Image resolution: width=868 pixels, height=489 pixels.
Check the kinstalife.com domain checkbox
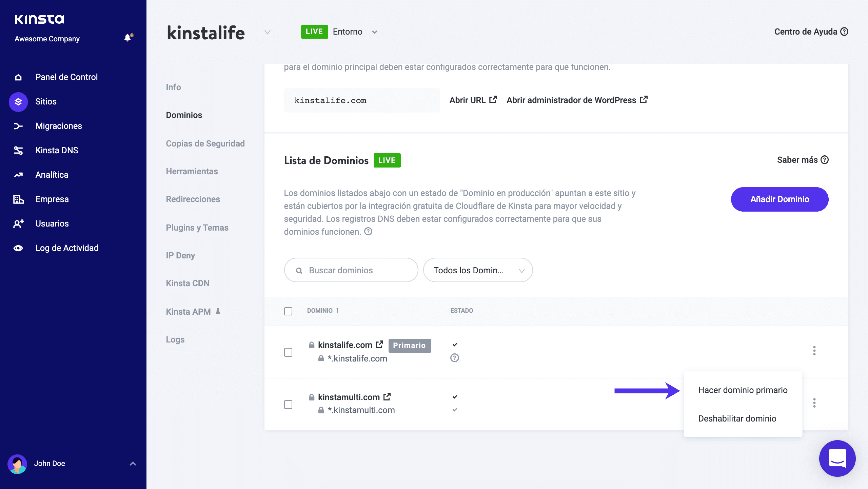(288, 353)
